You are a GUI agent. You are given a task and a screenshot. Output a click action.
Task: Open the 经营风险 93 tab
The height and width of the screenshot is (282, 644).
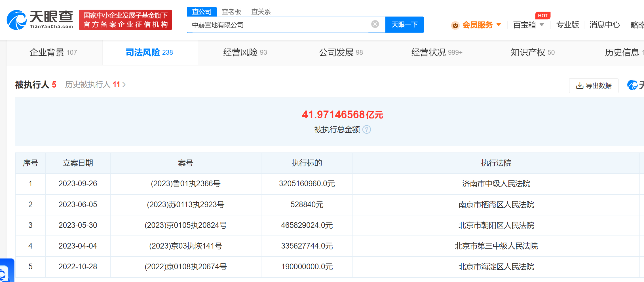point(245,52)
